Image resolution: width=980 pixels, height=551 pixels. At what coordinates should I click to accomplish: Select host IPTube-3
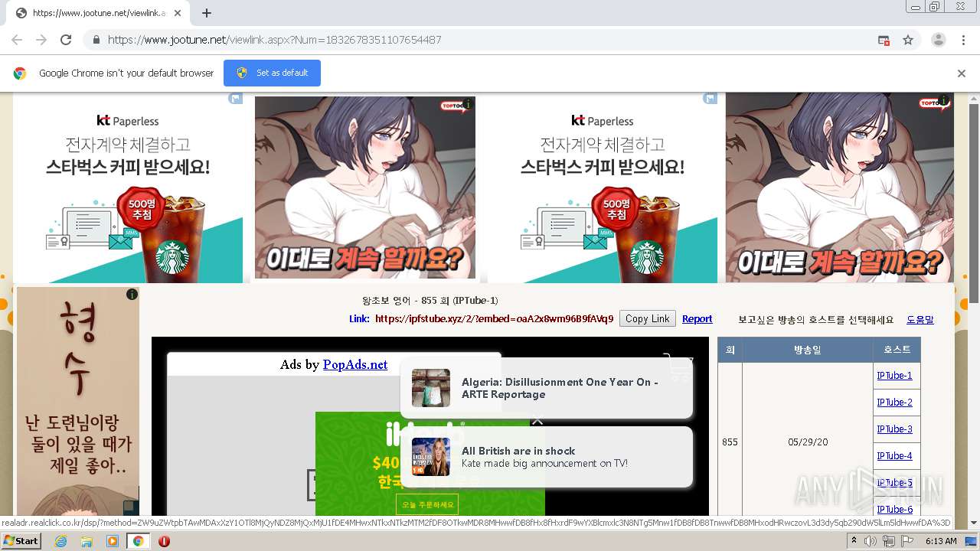(894, 429)
